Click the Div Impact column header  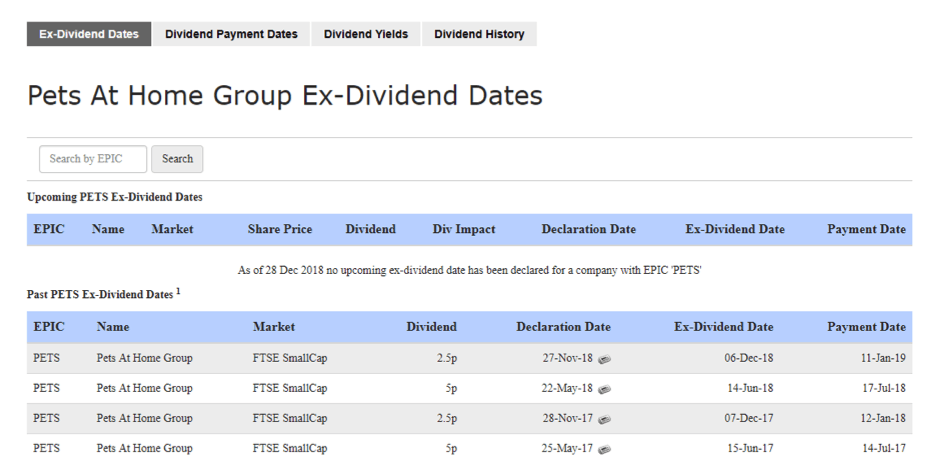pos(464,229)
